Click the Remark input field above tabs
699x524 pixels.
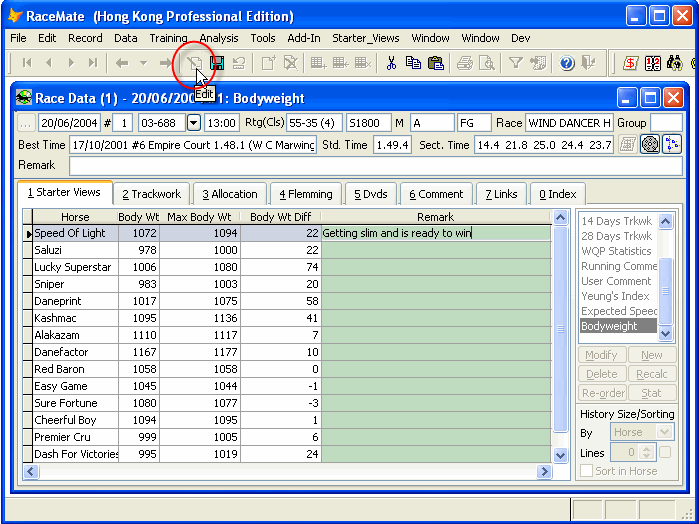(375, 165)
